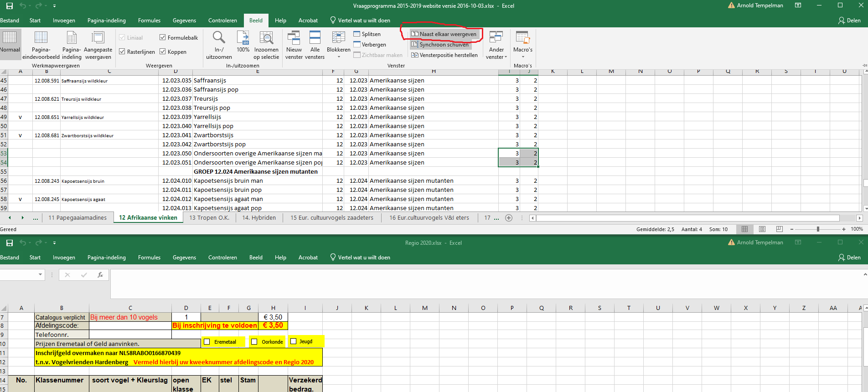Screen dimensions: 868x392
Task: Select sheet tab 11 Papegaaiamadines
Action: tap(77, 218)
